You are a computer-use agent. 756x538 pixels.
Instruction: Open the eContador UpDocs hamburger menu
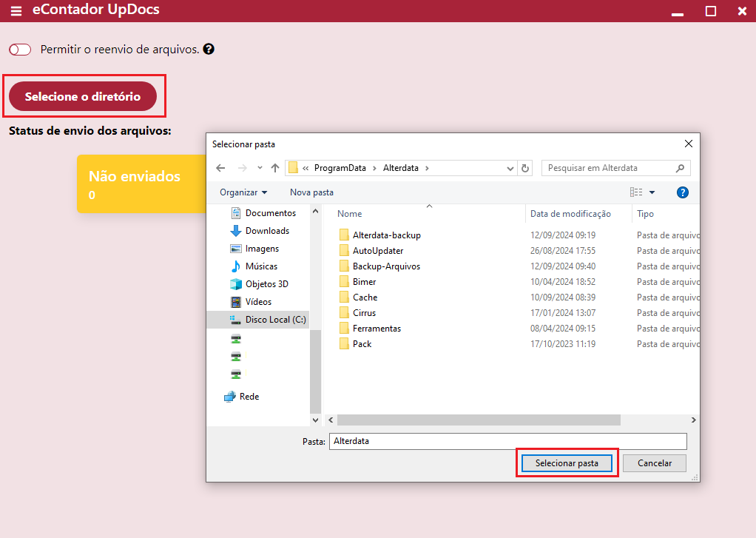pos(16,10)
